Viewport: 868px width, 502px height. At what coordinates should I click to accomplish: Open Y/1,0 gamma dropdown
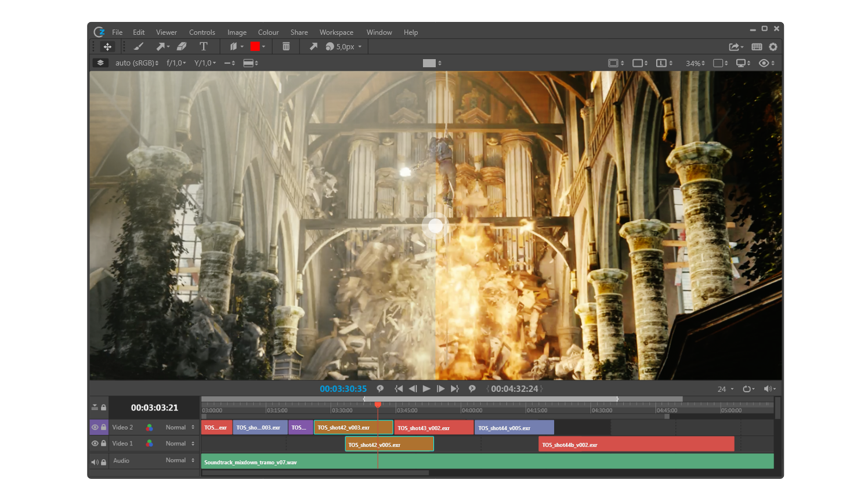[205, 63]
